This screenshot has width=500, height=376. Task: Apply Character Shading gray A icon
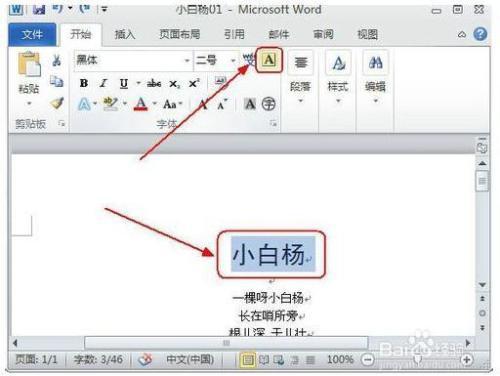(250, 104)
